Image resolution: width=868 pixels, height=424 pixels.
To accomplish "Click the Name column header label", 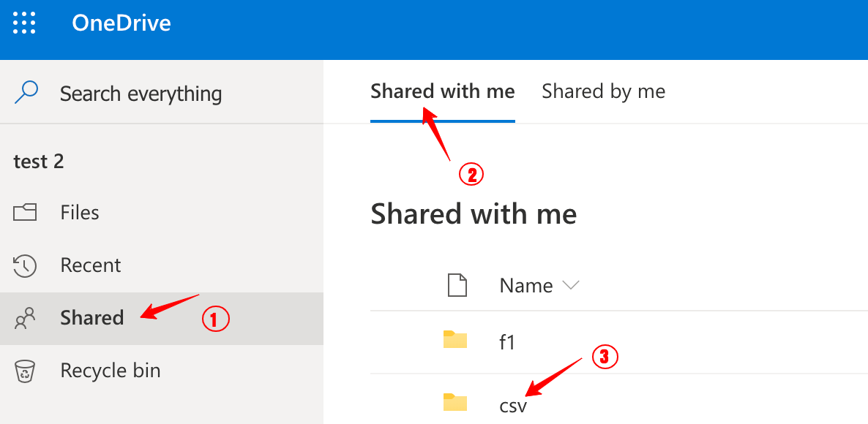I will [x=525, y=285].
